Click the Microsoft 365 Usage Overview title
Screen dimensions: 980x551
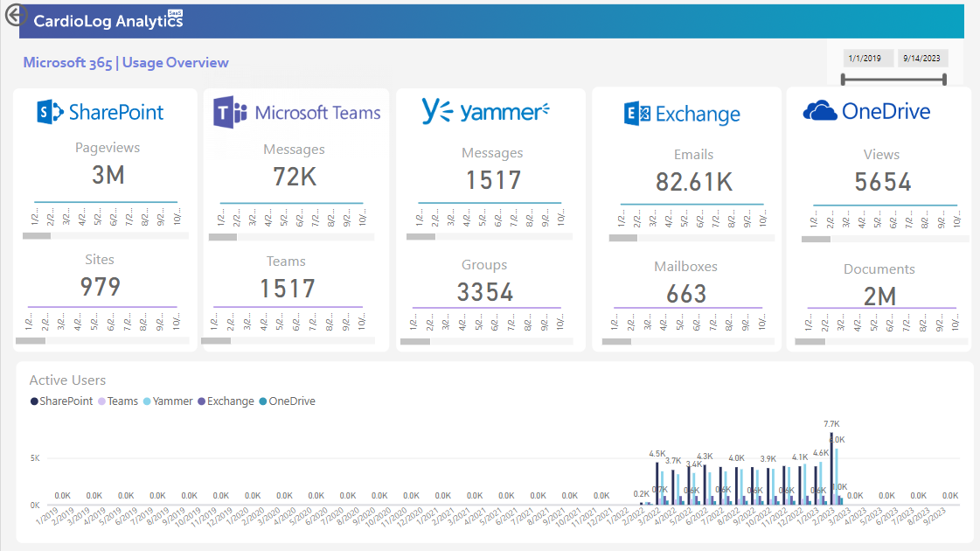coord(126,63)
